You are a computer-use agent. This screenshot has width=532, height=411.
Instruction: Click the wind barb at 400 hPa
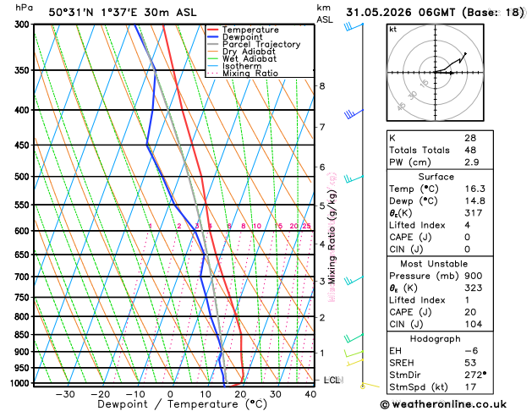point(354,114)
